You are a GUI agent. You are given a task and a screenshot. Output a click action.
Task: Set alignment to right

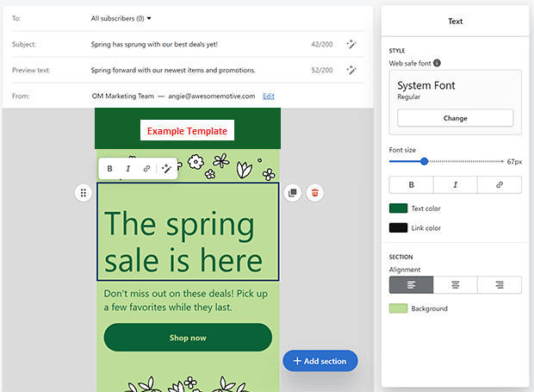click(x=500, y=284)
